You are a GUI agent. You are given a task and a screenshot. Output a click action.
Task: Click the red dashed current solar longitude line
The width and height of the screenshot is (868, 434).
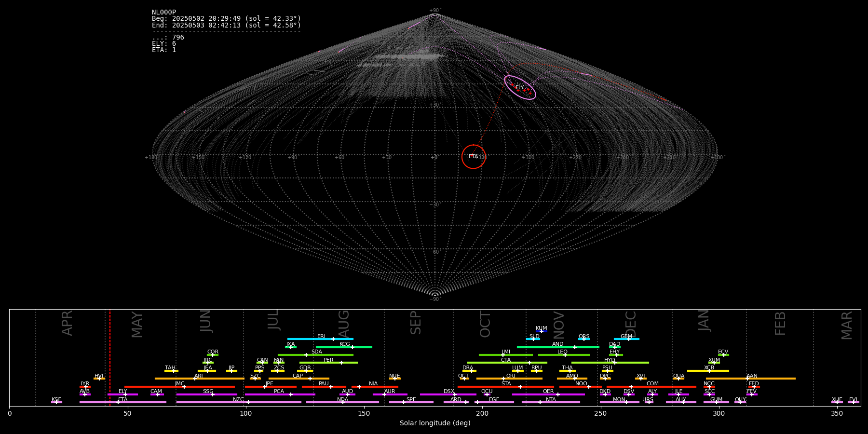coord(110,357)
